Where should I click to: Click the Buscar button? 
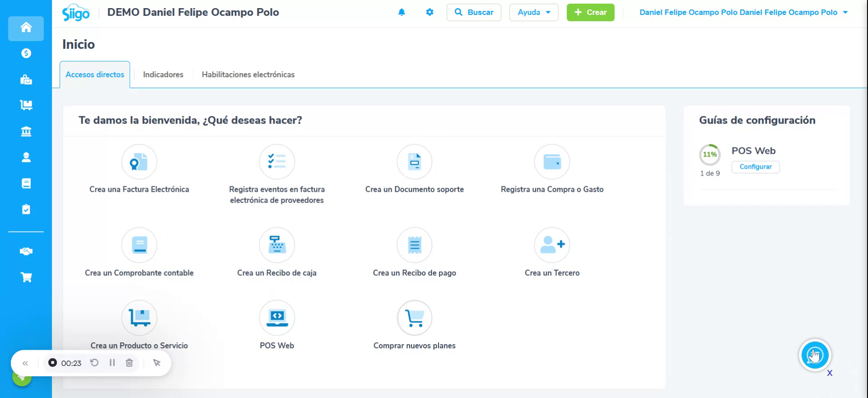[474, 12]
